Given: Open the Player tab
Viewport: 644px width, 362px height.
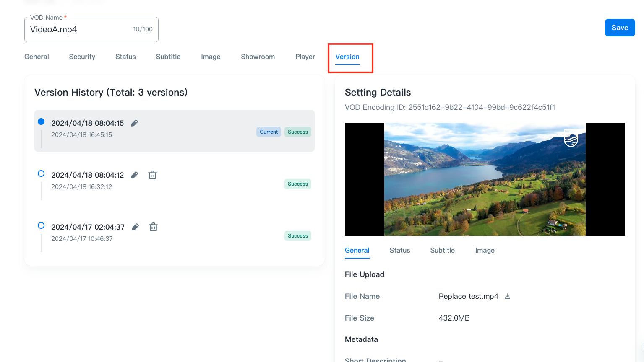Looking at the screenshot, I should (305, 57).
